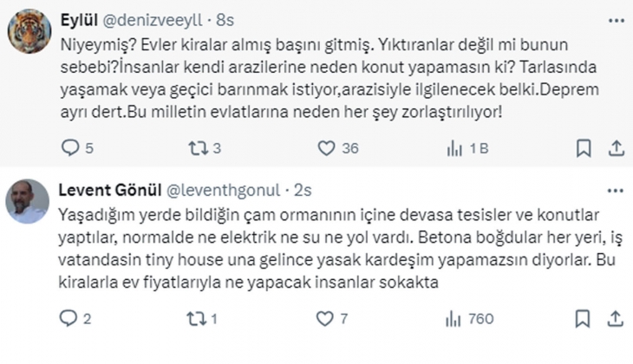Like Eylül's tweet

click(x=326, y=149)
